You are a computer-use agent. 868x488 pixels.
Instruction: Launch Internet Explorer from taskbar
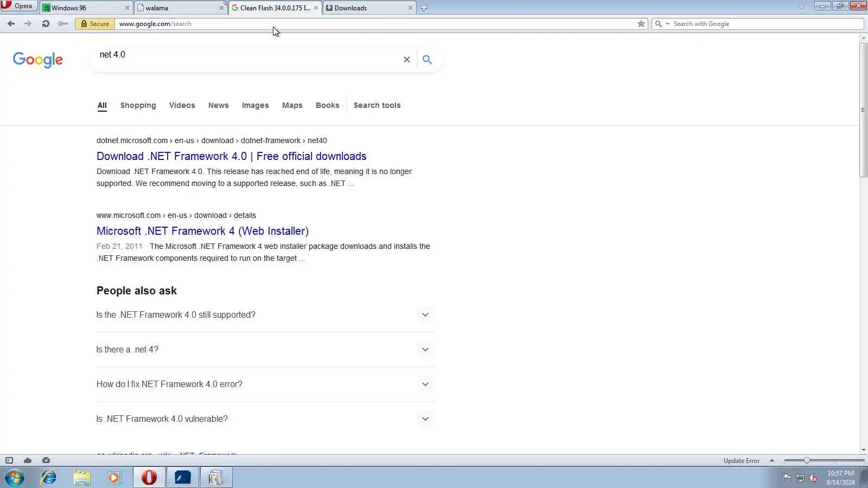point(49,478)
